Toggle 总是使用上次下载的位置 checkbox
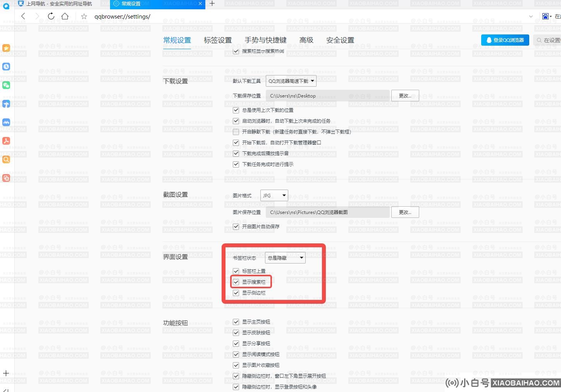 point(236,110)
